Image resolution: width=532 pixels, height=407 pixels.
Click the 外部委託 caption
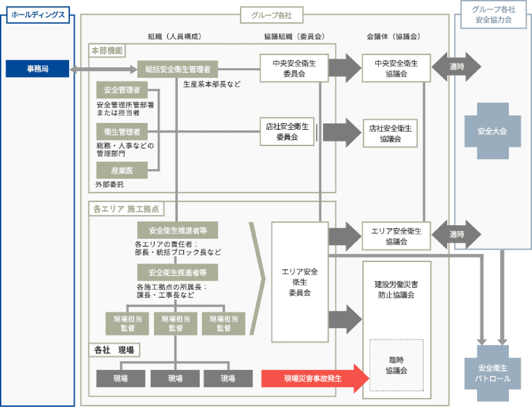click(110, 184)
